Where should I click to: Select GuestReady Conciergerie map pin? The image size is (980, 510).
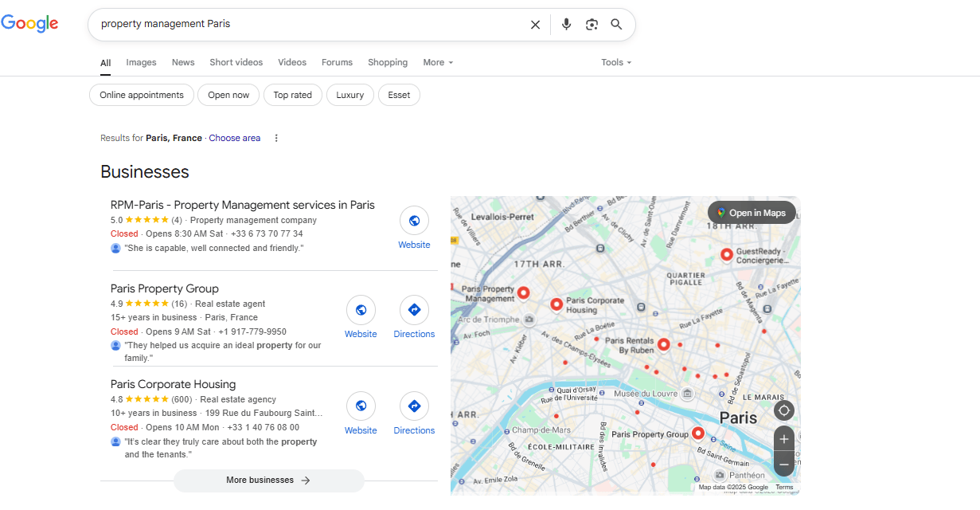726,254
